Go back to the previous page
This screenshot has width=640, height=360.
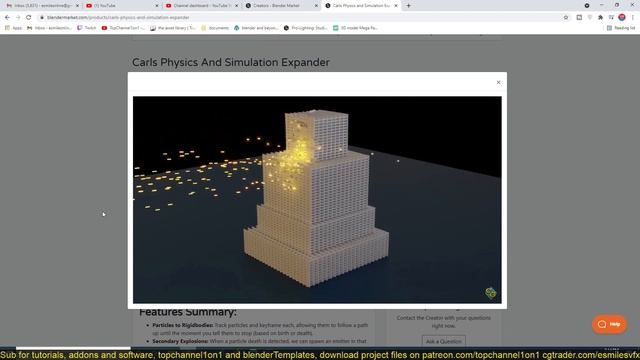(7, 18)
